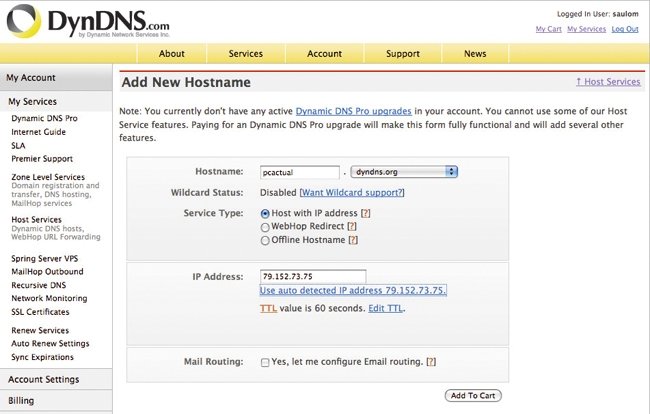Open Sync Expirations sidebar item
650x414 pixels.
tap(42, 357)
